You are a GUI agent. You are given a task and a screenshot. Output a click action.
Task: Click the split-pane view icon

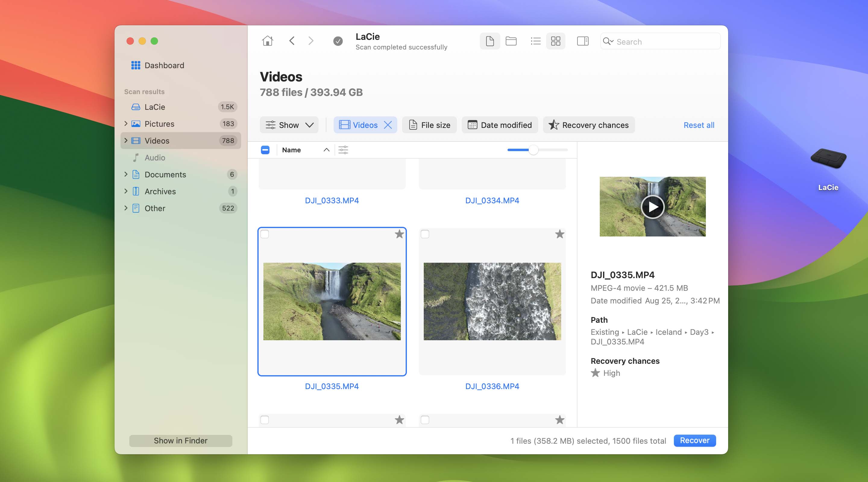(582, 41)
